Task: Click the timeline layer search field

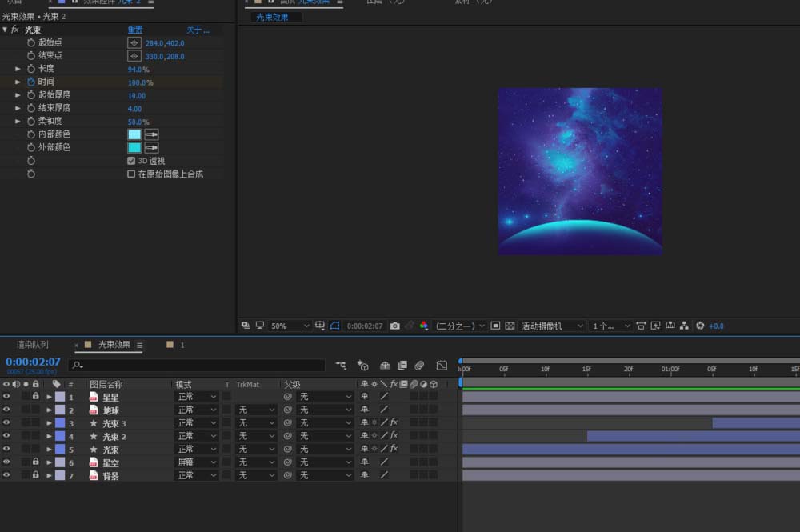Action: tap(200, 366)
